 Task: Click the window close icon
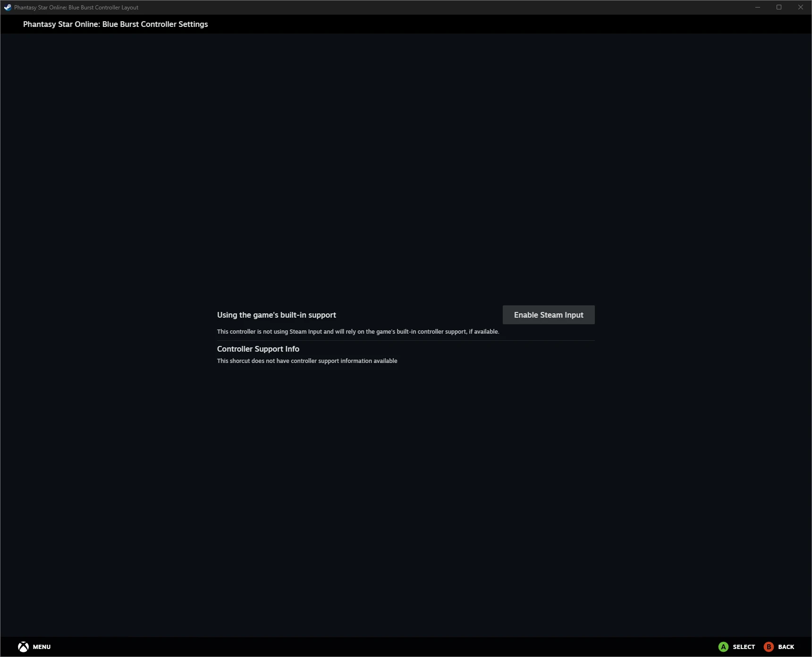click(801, 7)
